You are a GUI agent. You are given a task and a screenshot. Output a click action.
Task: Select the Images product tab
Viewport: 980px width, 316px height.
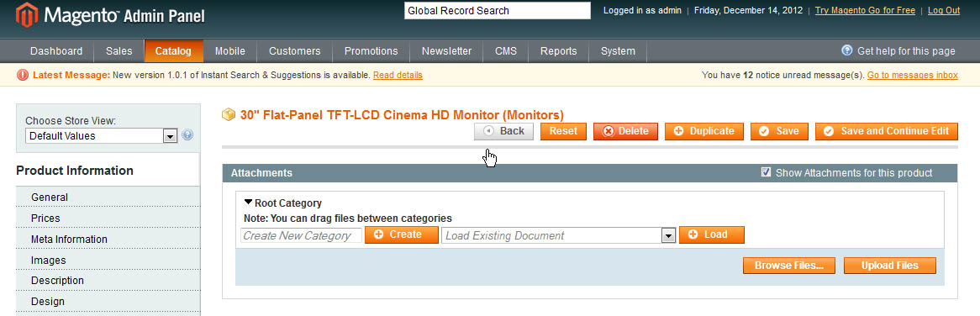click(108, 260)
